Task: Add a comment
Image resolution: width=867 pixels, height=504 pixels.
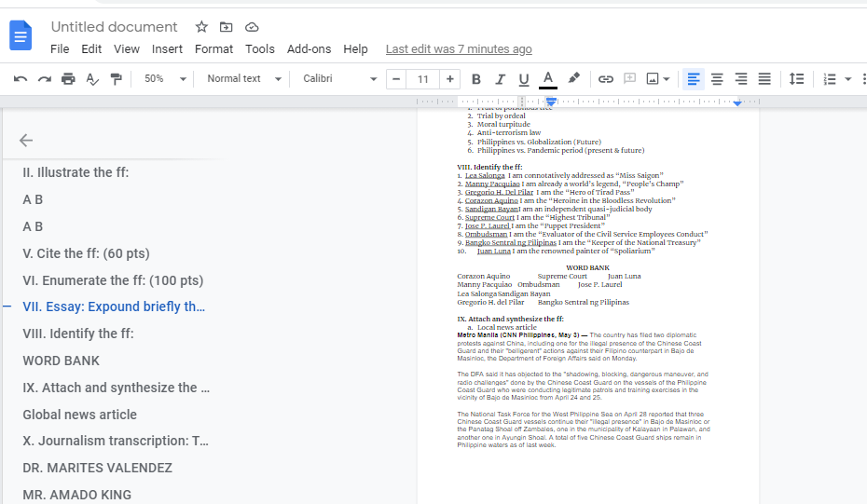Action: coord(630,78)
